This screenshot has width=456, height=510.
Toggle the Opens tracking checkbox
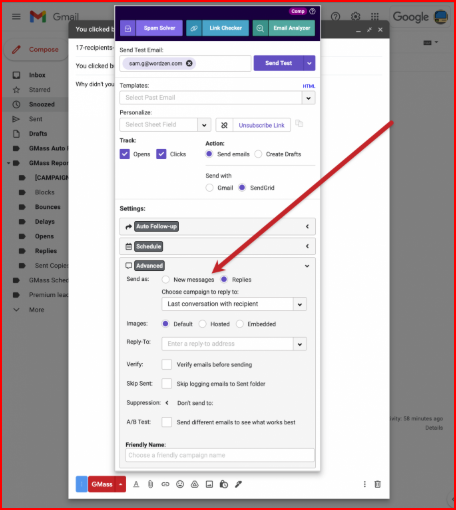pyautogui.click(x=125, y=154)
